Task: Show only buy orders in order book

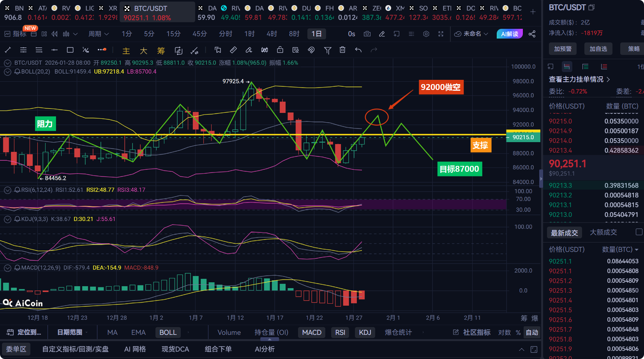Action: (585, 67)
